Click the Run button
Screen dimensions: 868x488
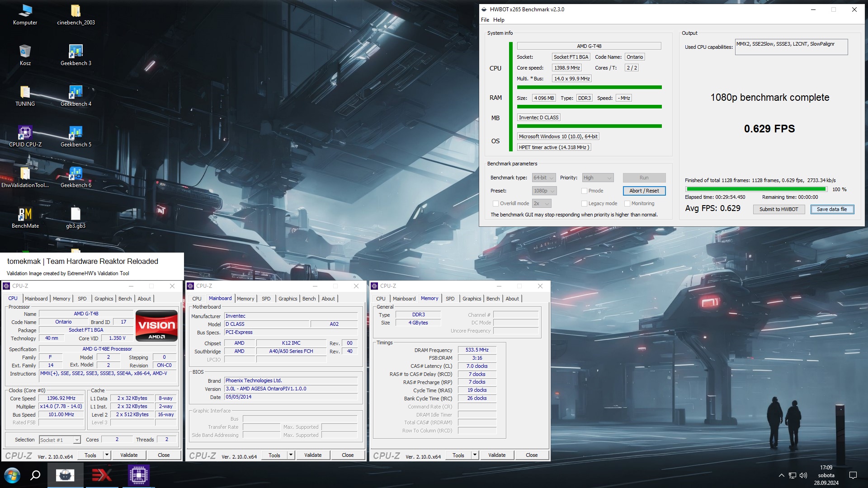pyautogui.click(x=644, y=178)
